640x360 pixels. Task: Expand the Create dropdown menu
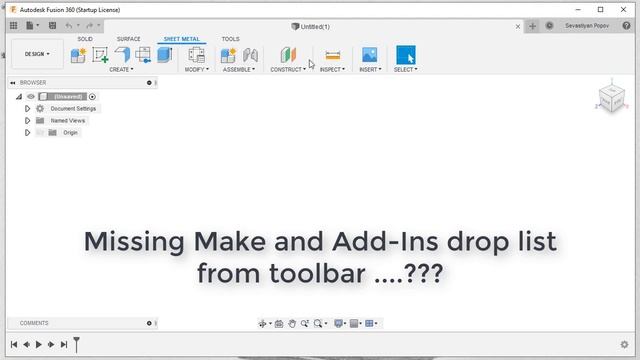pyautogui.click(x=121, y=69)
